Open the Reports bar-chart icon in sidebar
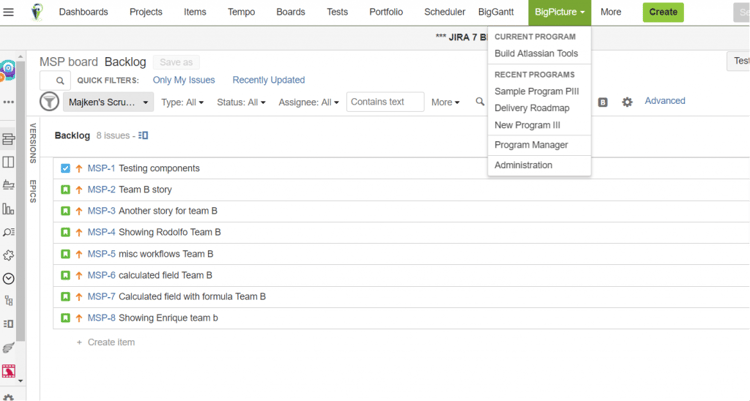The width and height of the screenshot is (750, 401). click(8, 209)
